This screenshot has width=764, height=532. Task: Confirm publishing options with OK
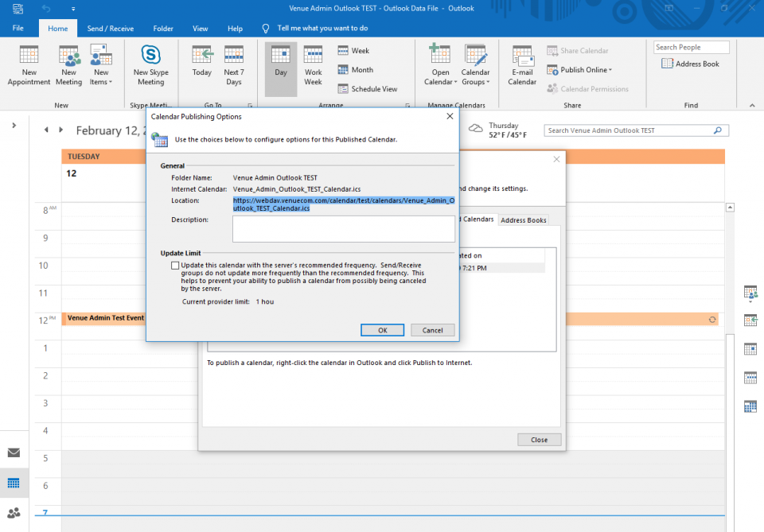click(x=382, y=330)
